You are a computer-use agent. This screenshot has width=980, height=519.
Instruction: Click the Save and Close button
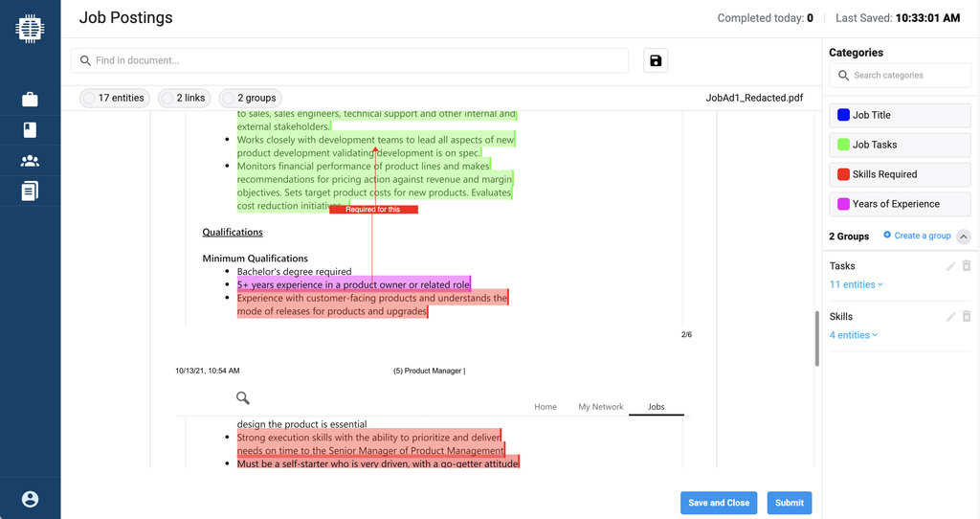(x=719, y=503)
